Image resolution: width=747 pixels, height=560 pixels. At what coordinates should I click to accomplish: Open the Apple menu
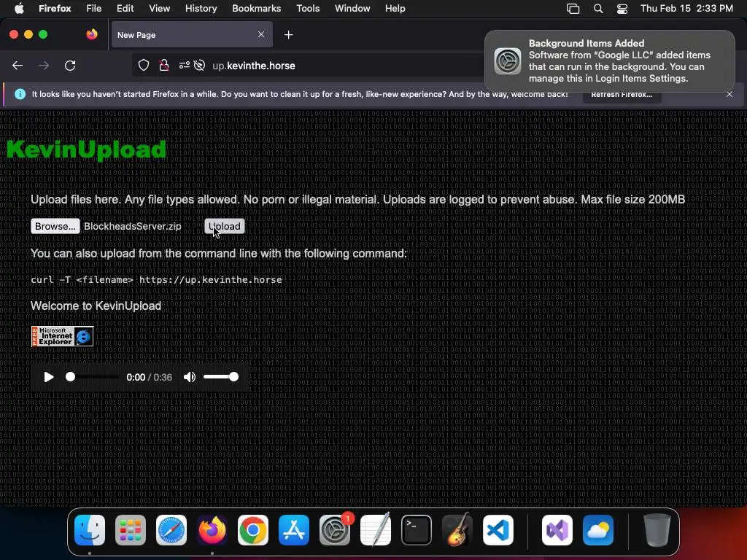(19, 9)
